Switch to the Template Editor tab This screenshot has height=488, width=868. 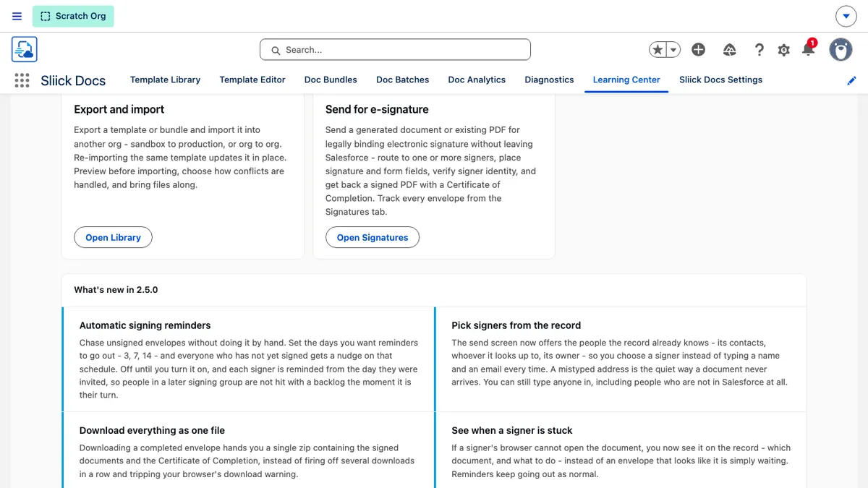(x=252, y=80)
